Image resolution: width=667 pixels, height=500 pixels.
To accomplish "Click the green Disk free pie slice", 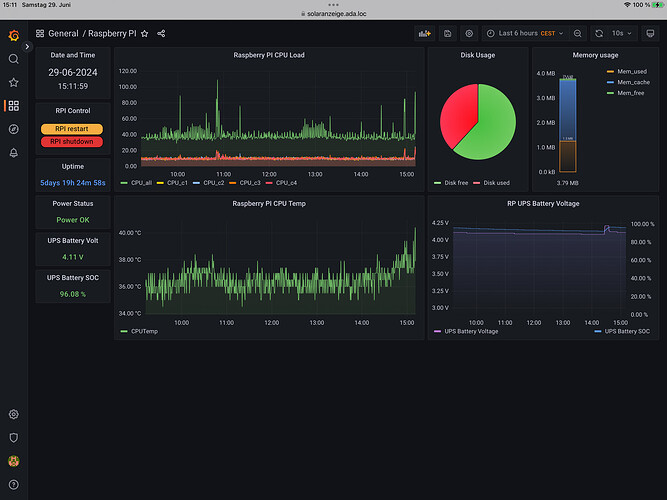I will click(491, 128).
